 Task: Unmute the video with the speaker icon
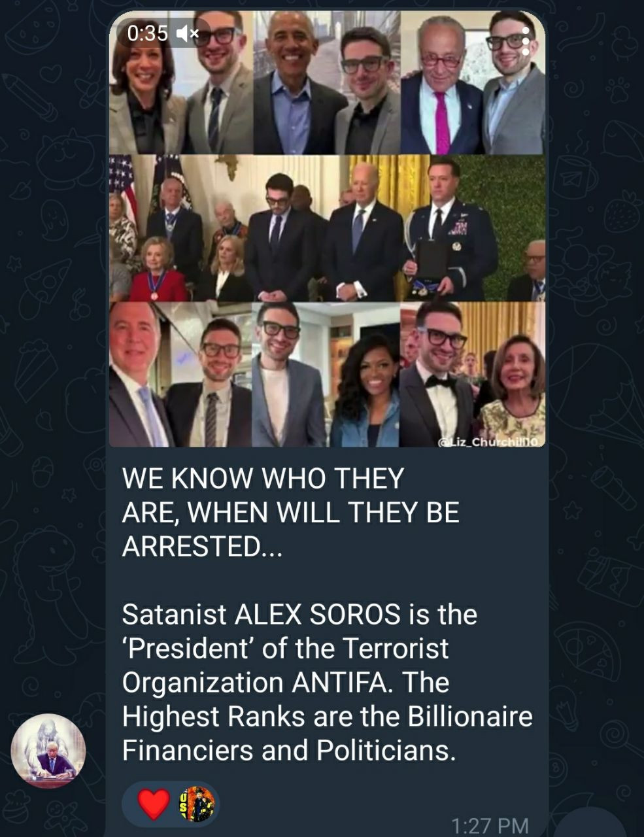[x=188, y=33]
